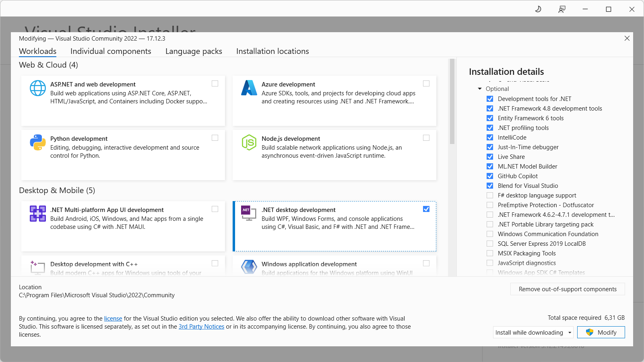Enable the F# desktop language support option

coord(490,195)
